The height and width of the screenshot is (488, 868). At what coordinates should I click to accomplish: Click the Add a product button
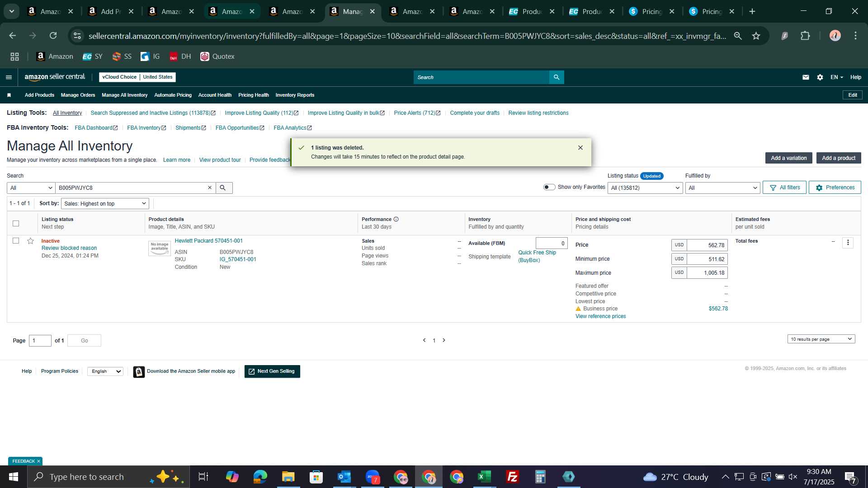[838, 158]
